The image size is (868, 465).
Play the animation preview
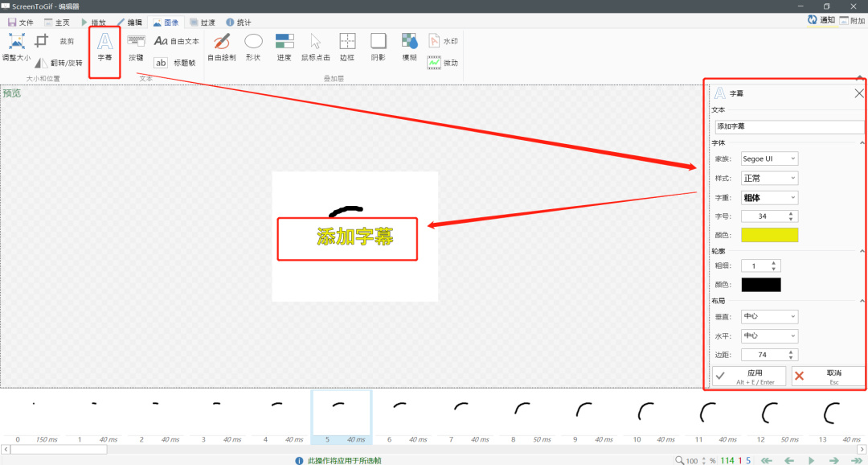(x=811, y=460)
